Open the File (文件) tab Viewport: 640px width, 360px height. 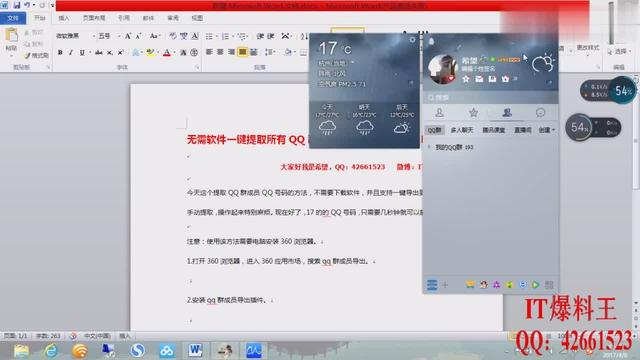tap(13, 18)
